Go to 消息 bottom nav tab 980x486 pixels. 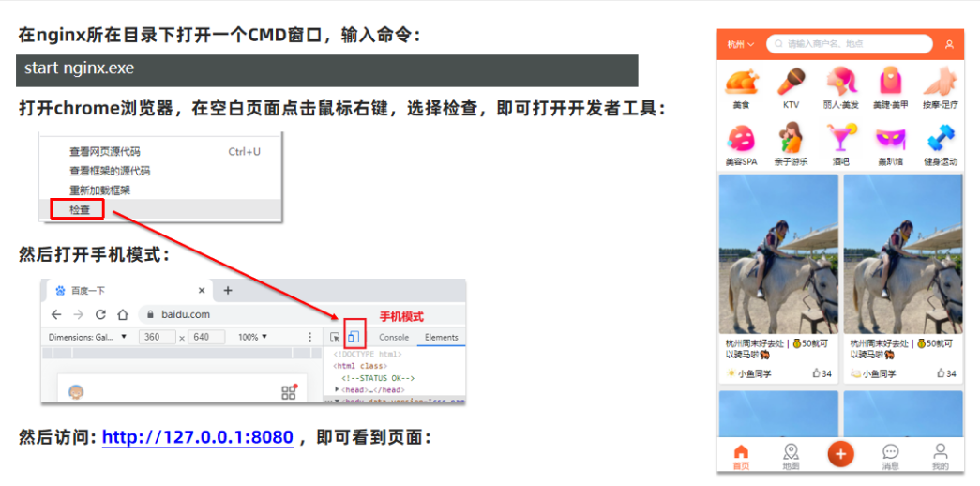pyautogui.click(x=891, y=457)
